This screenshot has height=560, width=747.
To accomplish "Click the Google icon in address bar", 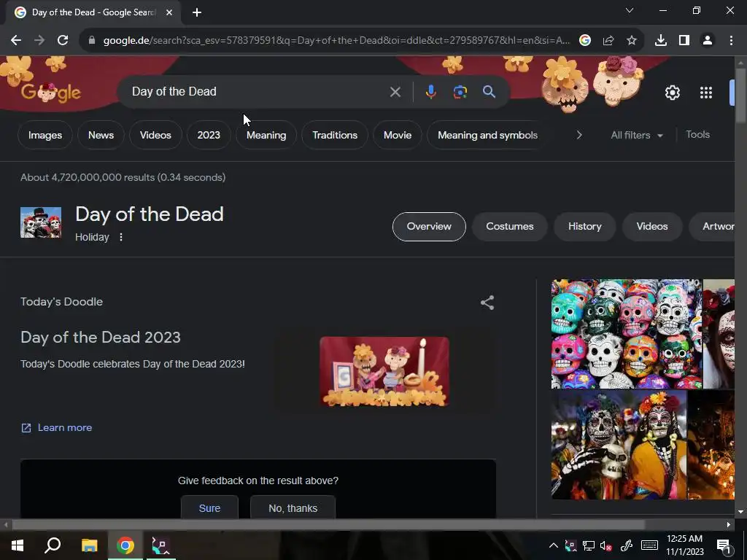I will tap(585, 41).
